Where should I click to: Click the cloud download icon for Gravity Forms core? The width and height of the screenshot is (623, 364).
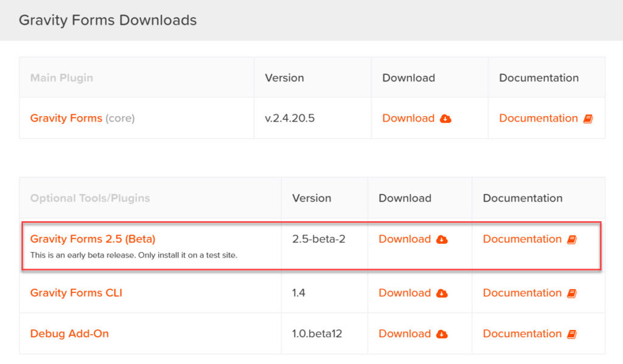pos(445,118)
